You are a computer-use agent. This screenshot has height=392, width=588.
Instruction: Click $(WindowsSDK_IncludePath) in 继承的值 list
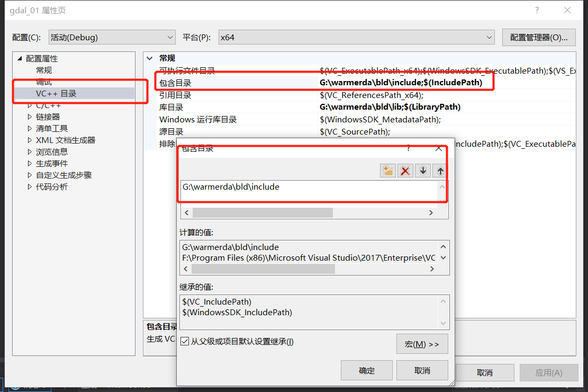[237, 312]
